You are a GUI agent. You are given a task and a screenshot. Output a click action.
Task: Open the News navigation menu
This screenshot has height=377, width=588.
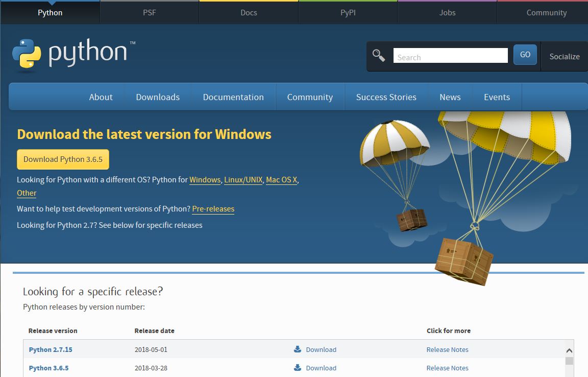[x=450, y=97]
